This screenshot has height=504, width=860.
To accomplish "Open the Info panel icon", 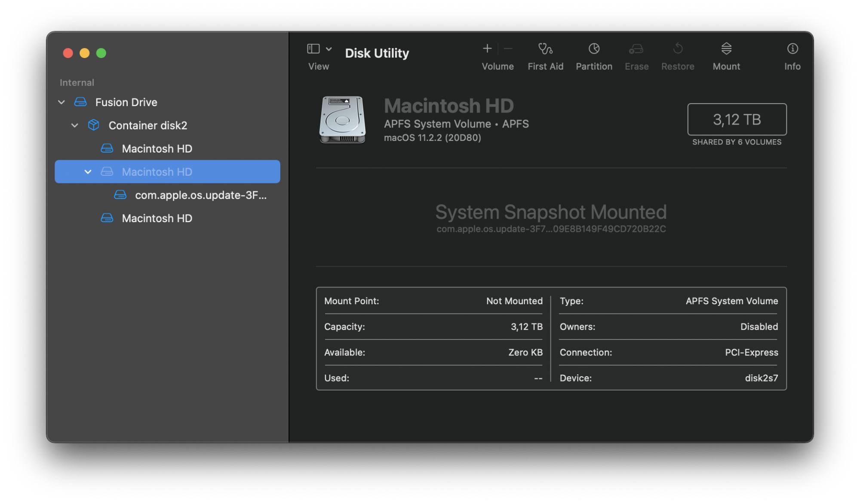I will click(792, 49).
